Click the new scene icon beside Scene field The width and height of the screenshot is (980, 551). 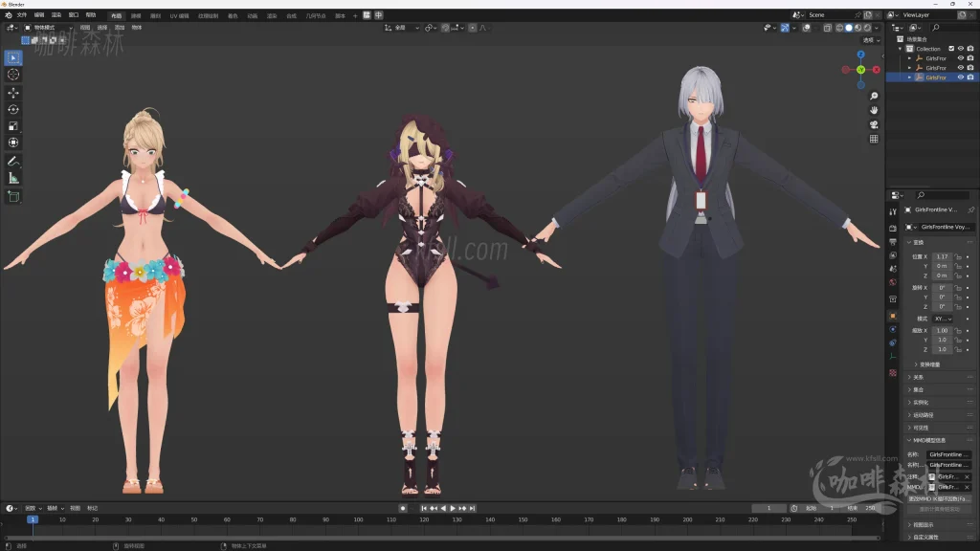pos(868,15)
